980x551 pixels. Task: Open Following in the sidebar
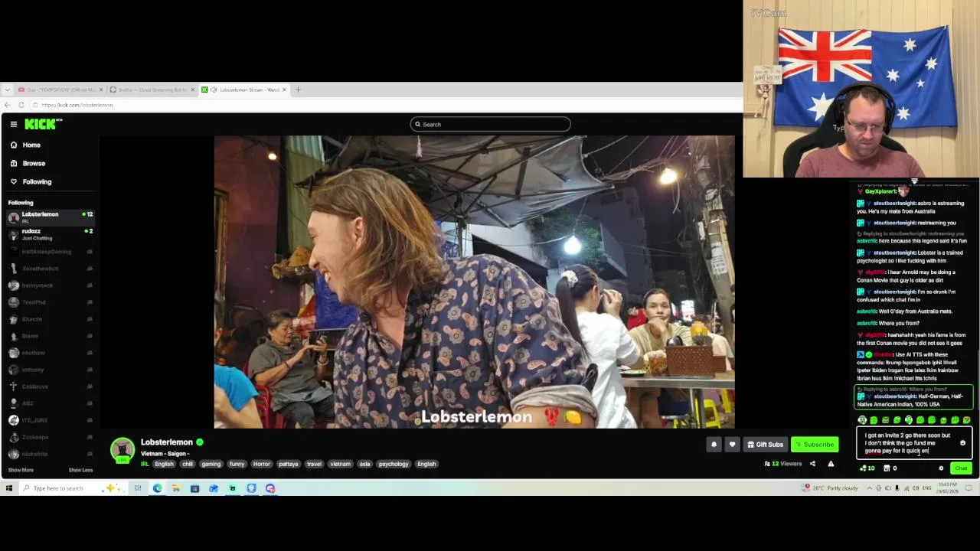pos(31,181)
